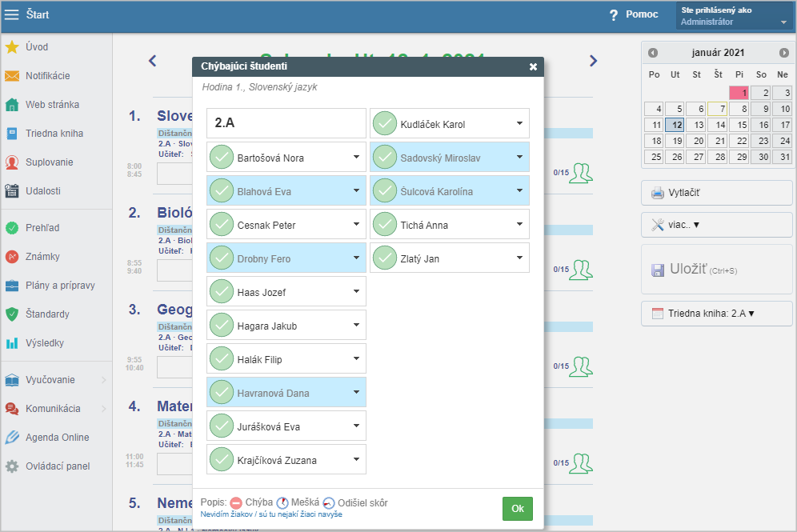797x532 pixels.
Task: Toggle attendance check for Krajčíková Zuzana
Action: [x=222, y=459]
